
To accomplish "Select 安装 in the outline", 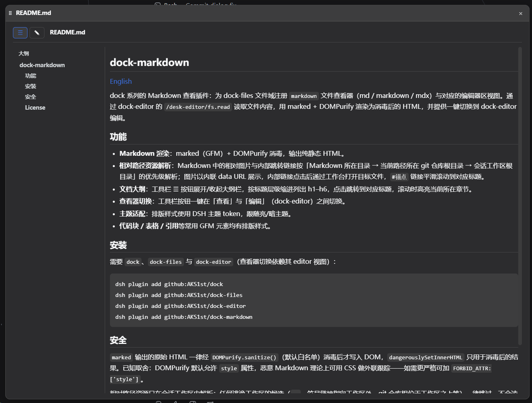I will pyautogui.click(x=31, y=86).
